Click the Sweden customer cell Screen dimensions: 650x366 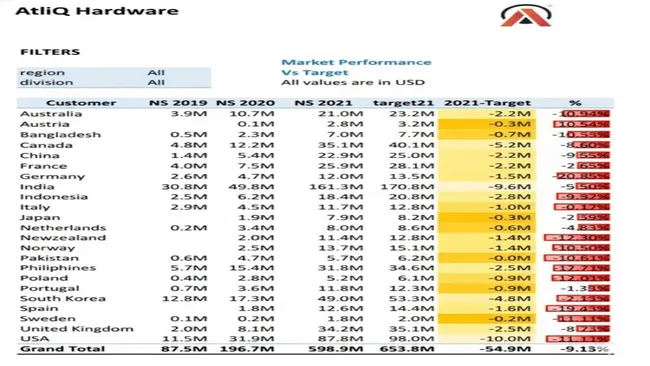coord(48,319)
